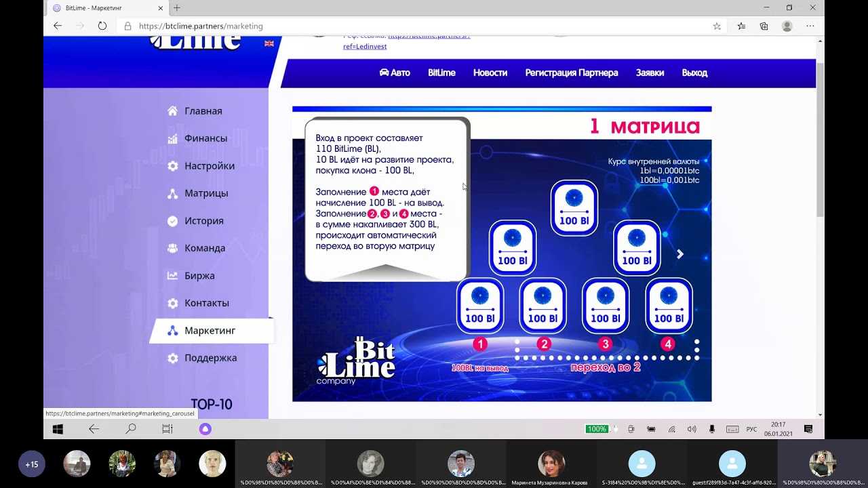Click the 100% battery indicator

[597, 429]
